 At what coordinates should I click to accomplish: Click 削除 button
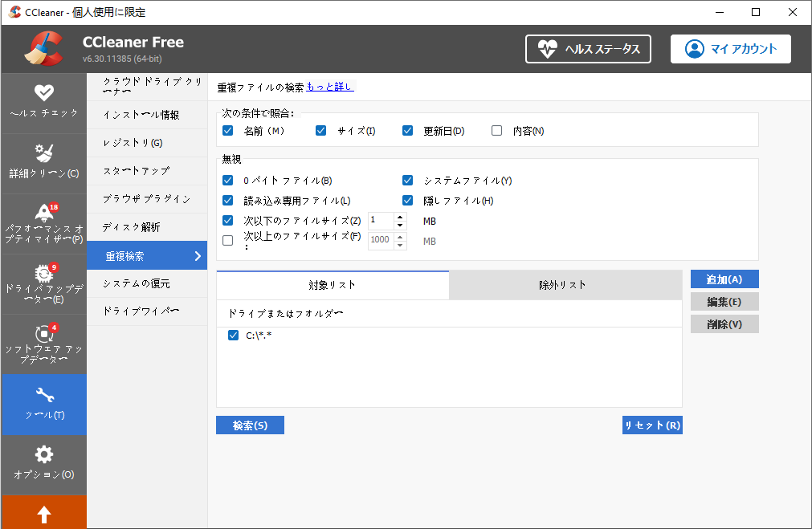coord(724,324)
